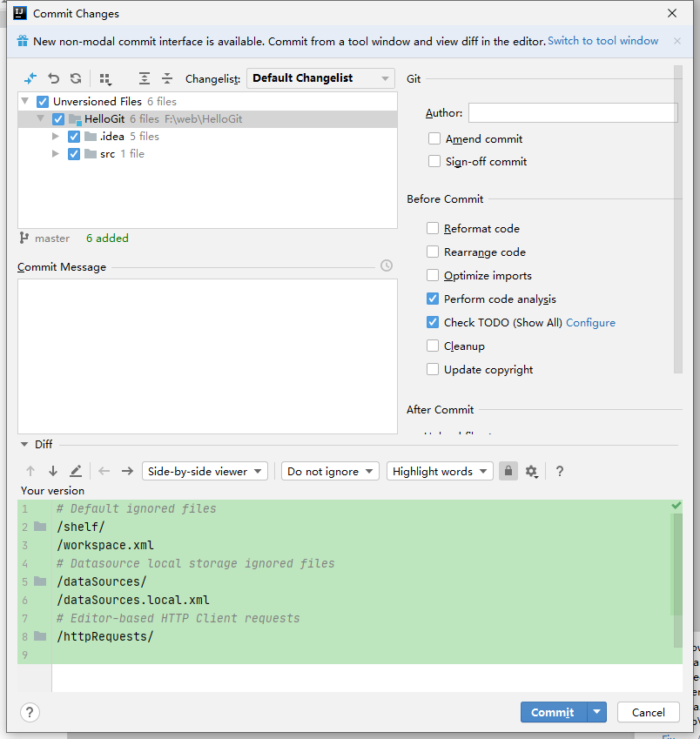700x739 pixels.
Task: Enable Rearrange code checkbox
Action: (x=432, y=252)
